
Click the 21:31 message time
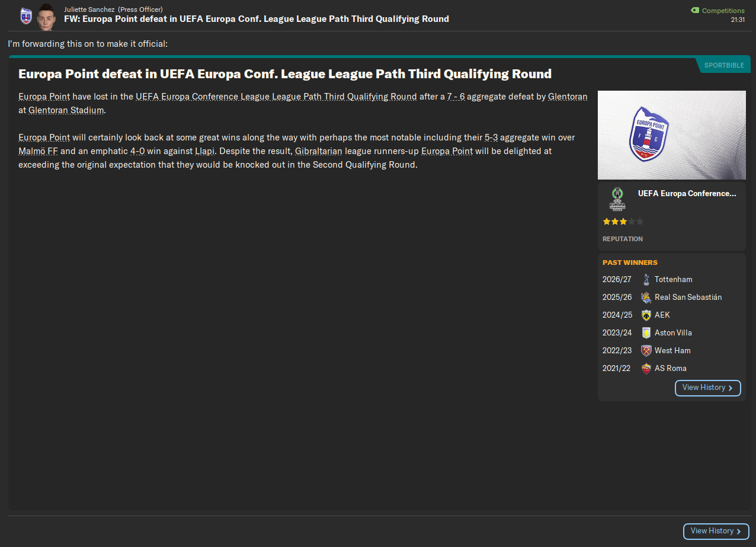738,20
